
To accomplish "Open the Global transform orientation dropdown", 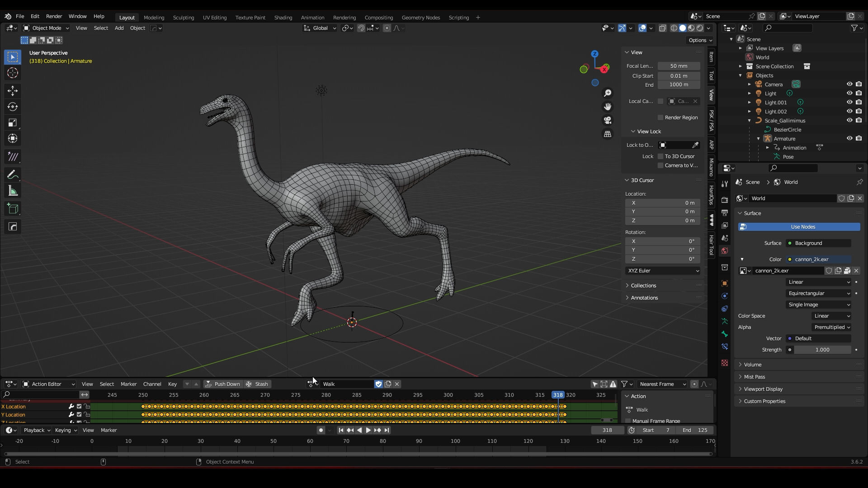I will pyautogui.click(x=320, y=28).
